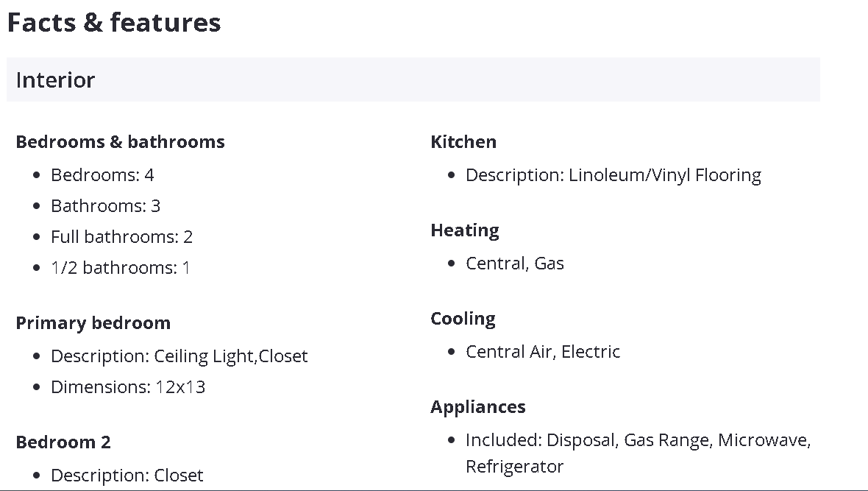This screenshot has width=868, height=491.
Task: Select the Linoleum/Vinyl Flooring description
Action: (x=613, y=175)
